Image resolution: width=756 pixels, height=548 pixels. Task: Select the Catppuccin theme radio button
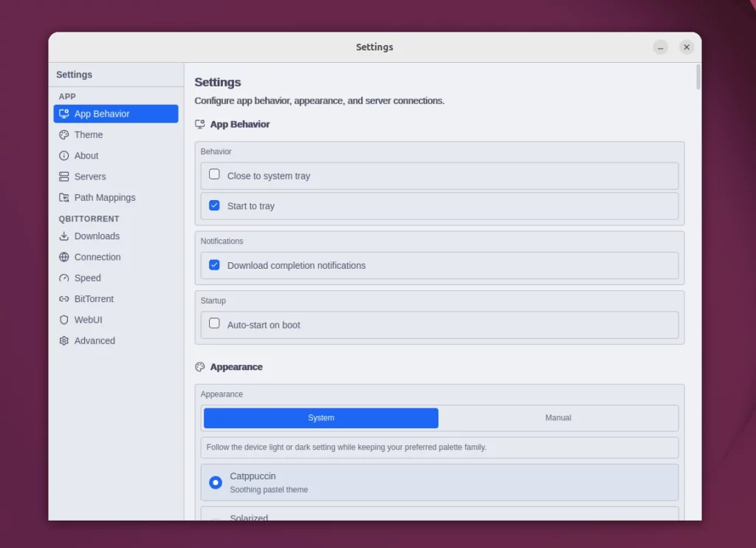(216, 482)
